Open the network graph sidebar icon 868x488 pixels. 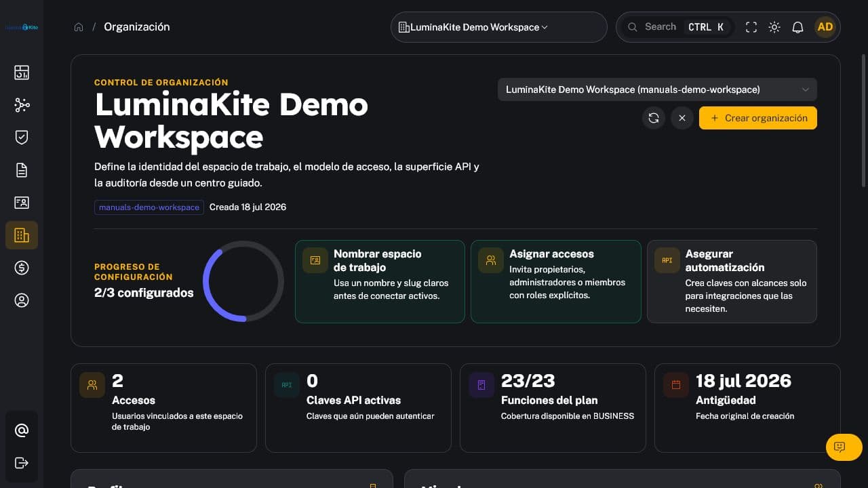click(22, 105)
